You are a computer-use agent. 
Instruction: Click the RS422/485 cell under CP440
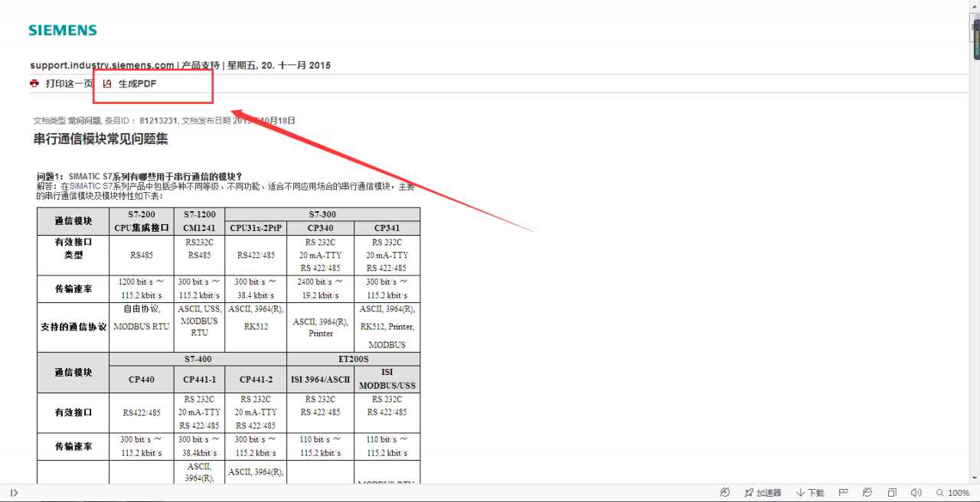pos(142,412)
